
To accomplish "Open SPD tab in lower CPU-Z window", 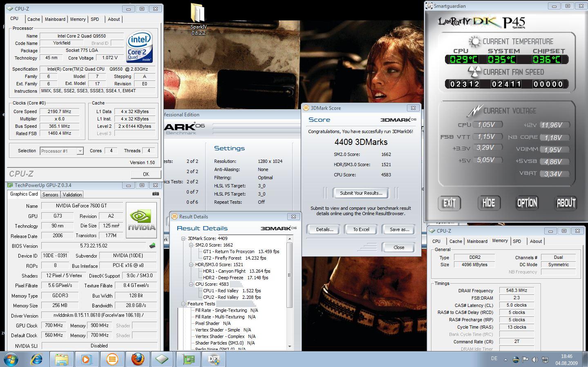I will click(x=517, y=241).
